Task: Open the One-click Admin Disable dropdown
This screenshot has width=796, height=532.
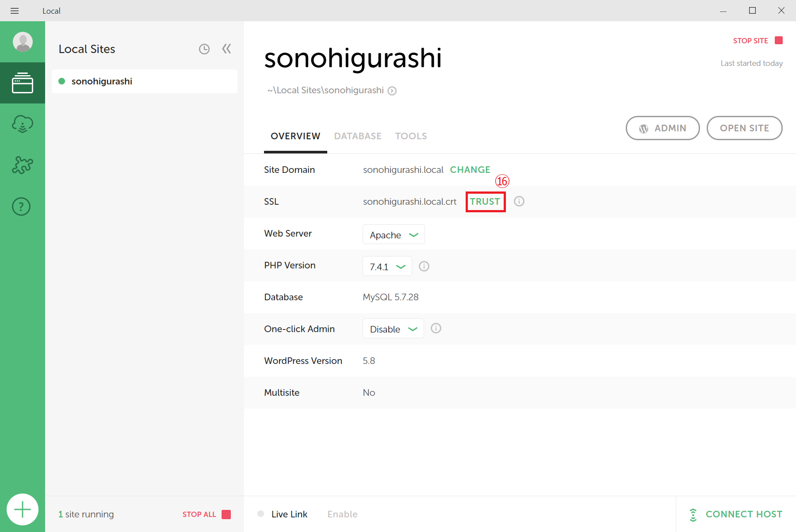Action: point(393,329)
